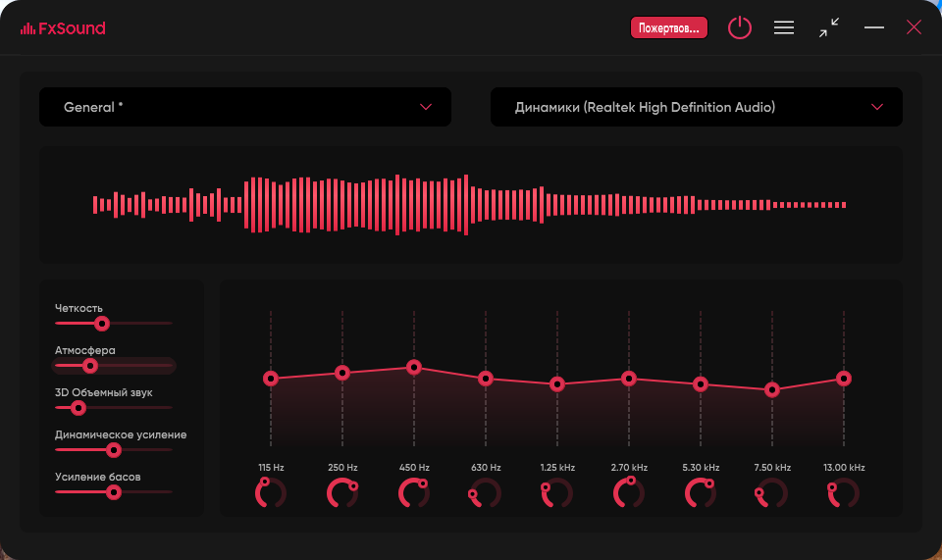Click the 7.50 kHz frequency knob
Image resolution: width=942 pixels, height=560 pixels.
point(772,492)
